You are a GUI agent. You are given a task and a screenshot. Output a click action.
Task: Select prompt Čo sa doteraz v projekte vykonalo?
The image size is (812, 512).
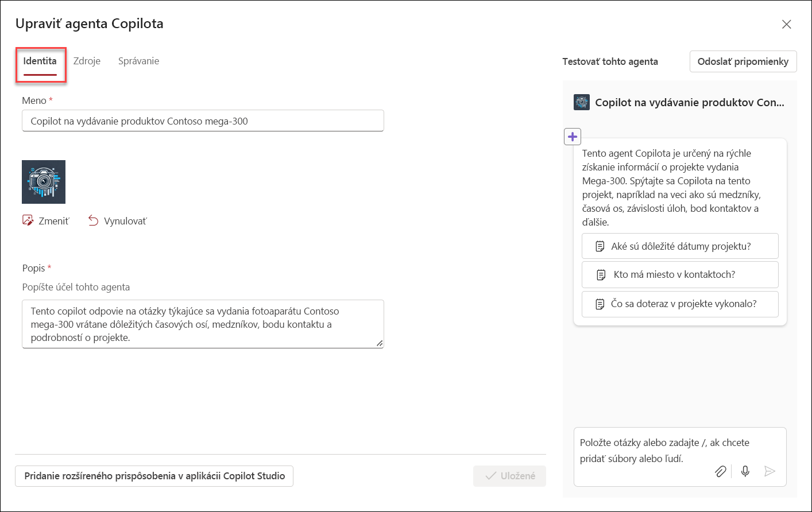680,304
